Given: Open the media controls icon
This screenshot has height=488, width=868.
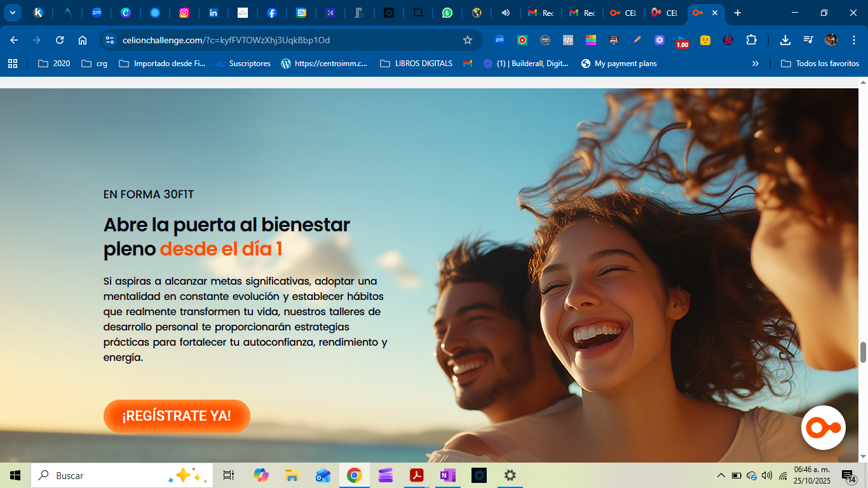Looking at the screenshot, I should (808, 40).
